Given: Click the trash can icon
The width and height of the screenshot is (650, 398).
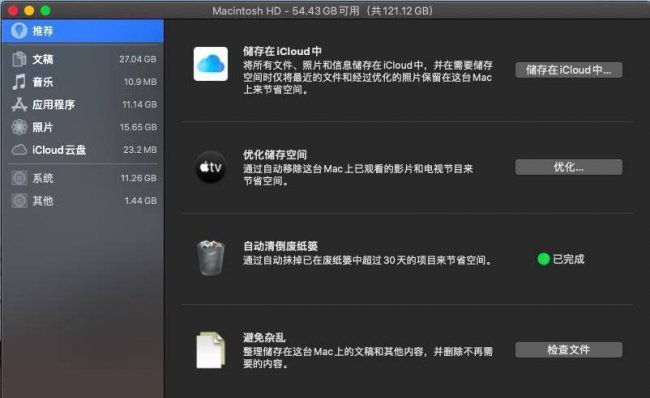Looking at the screenshot, I should point(211,257).
